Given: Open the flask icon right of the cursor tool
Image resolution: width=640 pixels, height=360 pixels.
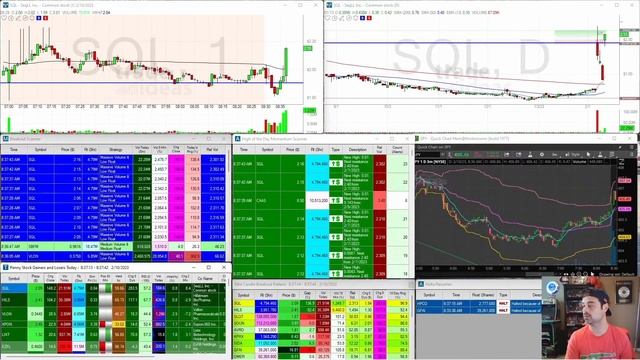Looking at the screenshot, I should click(600, 155).
